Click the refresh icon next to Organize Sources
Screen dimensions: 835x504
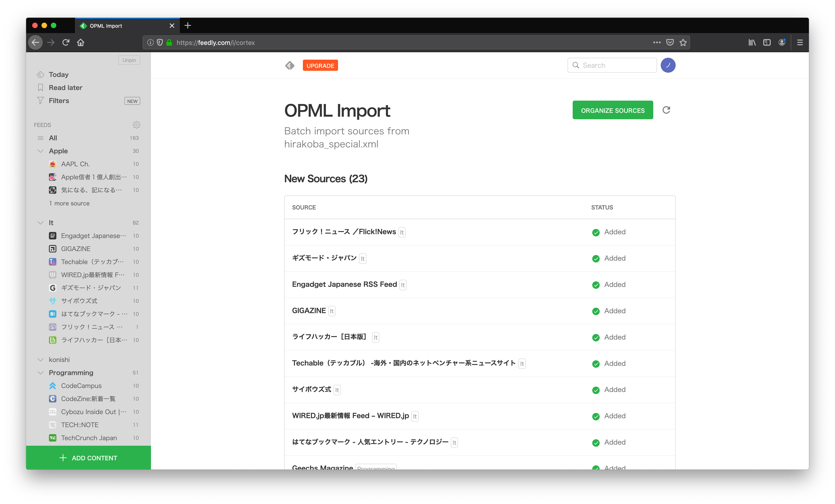click(x=666, y=110)
